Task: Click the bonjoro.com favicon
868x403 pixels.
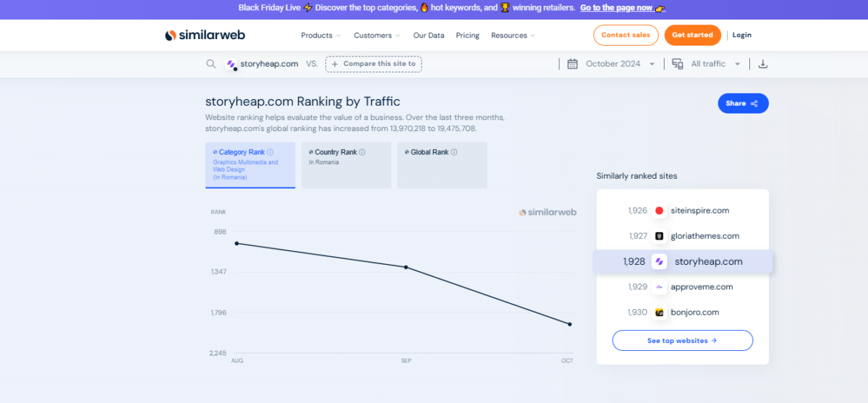Action: [659, 313]
